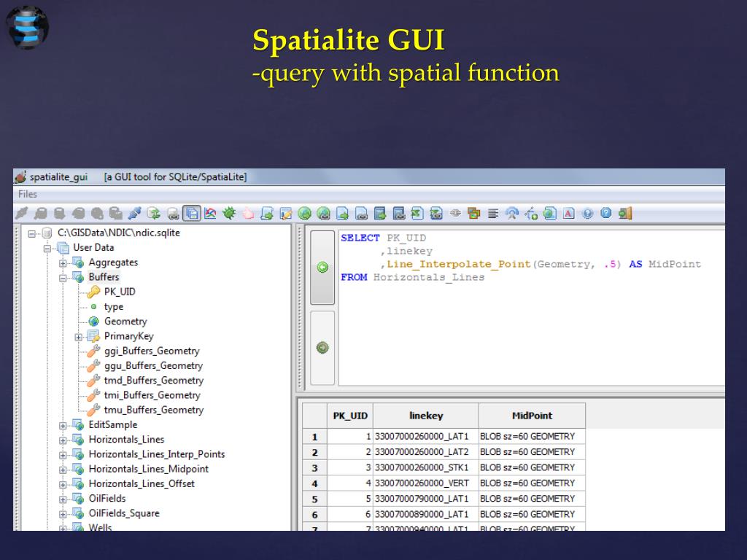This screenshot has width=747, height=560.
Task: Click the plain green globe toolbar icon
Action: click(x=304, y=214)
